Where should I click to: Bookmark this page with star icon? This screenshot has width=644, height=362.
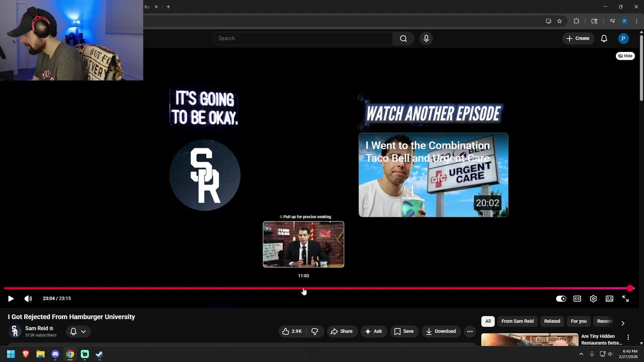pyautogui.click(x=559, y=21)
